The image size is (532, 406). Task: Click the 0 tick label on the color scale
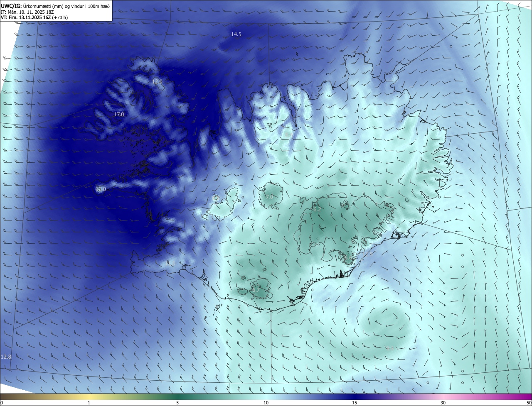pos(2,403)
